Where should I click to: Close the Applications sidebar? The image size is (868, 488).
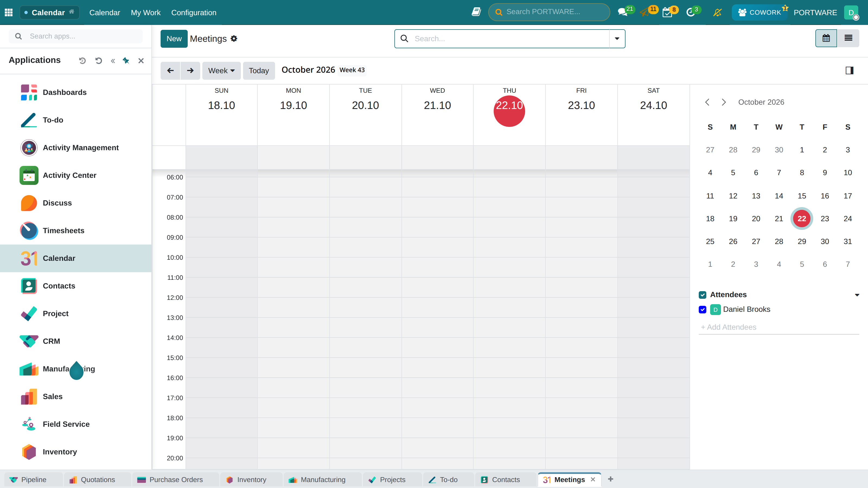coord(141,61)
